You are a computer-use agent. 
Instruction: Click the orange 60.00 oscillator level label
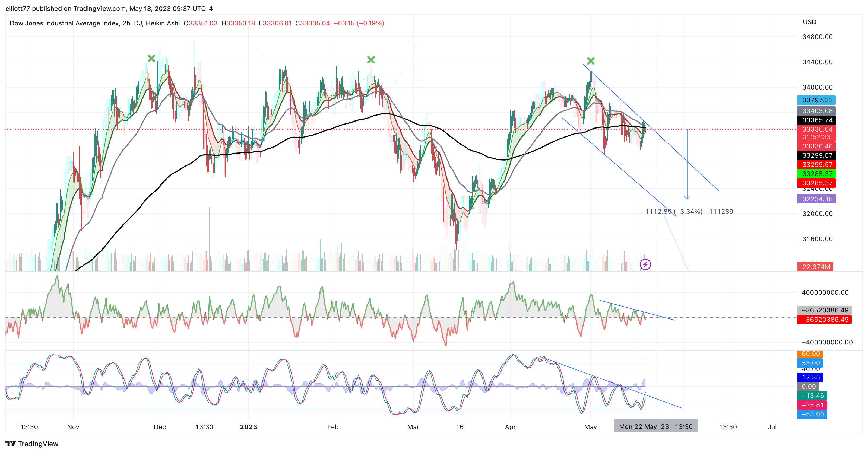(810, 354)
